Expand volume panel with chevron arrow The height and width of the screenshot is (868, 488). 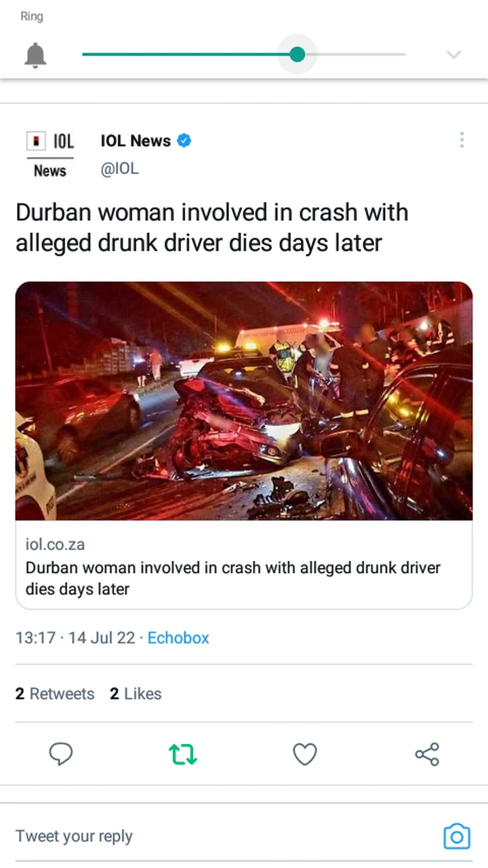[x=454, y=55]
